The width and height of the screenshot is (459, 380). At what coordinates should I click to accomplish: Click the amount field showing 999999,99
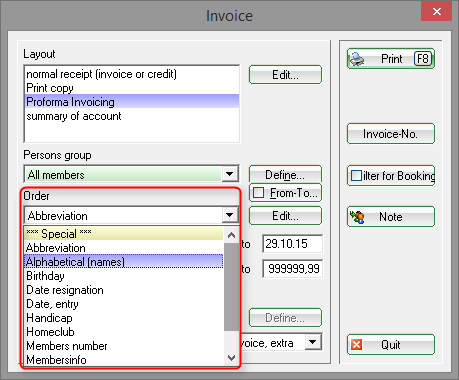[293, 269]
